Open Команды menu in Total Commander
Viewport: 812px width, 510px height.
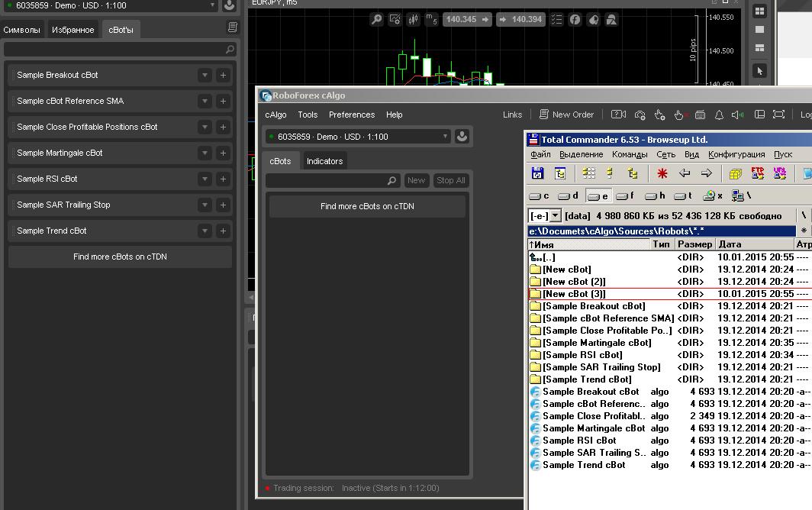click(630, 154)
